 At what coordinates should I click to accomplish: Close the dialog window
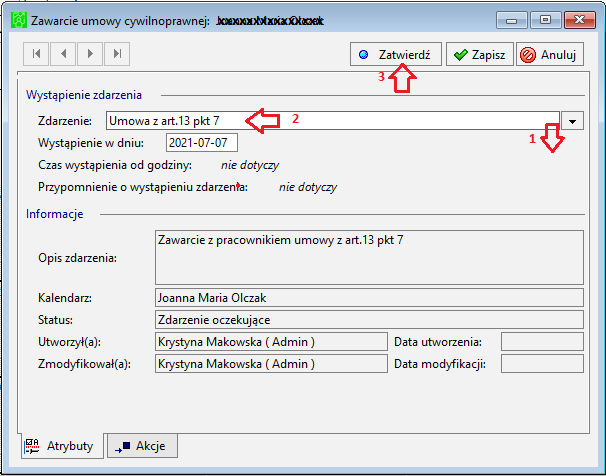click(579, 20)
